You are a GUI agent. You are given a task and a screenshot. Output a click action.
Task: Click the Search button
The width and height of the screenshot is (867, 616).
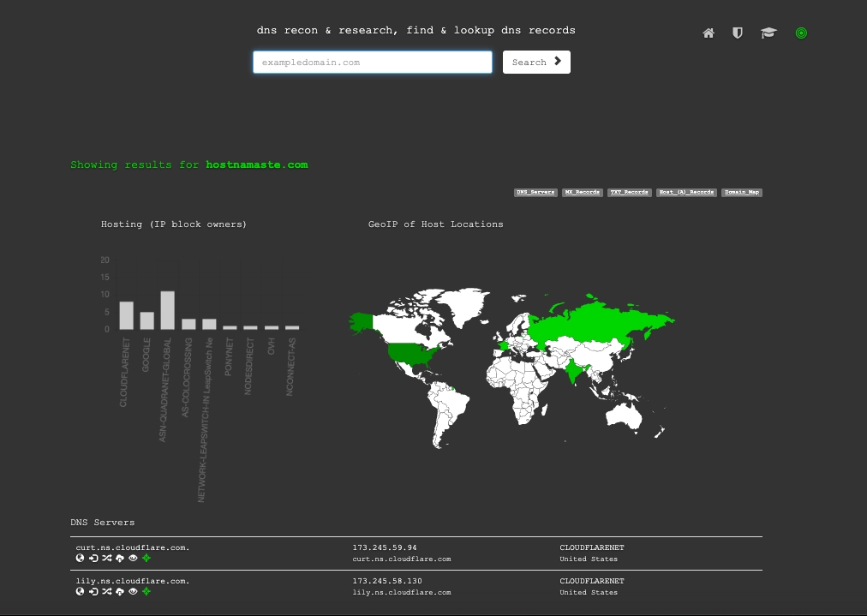[x=536, y=62]
